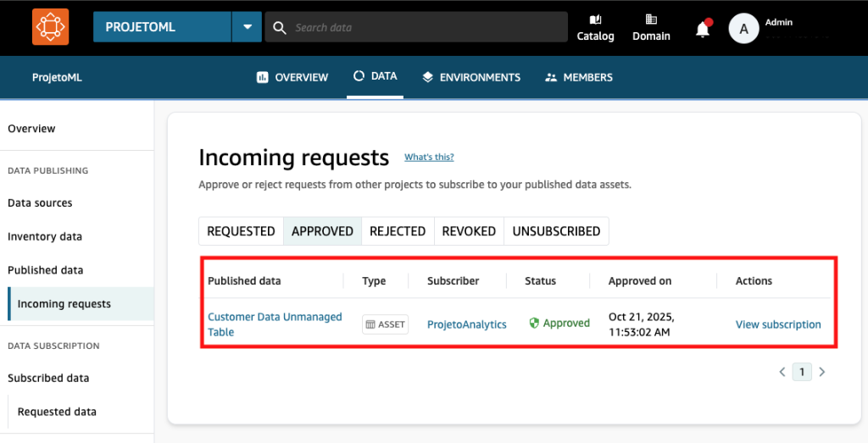Click the Admin user avatar
868x443 pixels.
[x=743, y=28]
